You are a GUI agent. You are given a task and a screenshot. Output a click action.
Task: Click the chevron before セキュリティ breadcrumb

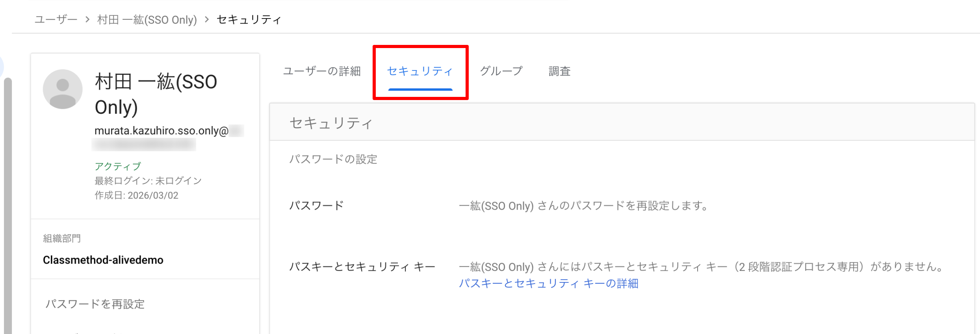[207, 19]
